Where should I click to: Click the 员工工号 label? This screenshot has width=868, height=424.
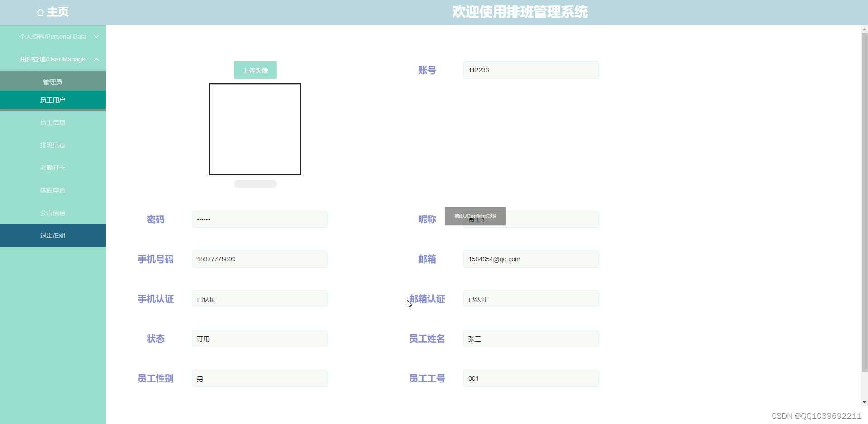(x=427, y=378)
